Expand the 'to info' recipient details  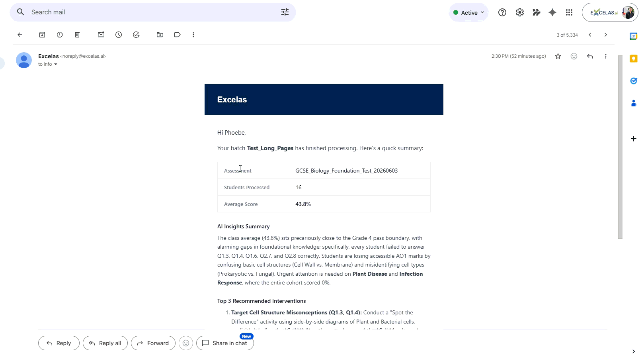pyautogui.click(x=55, y=64)
